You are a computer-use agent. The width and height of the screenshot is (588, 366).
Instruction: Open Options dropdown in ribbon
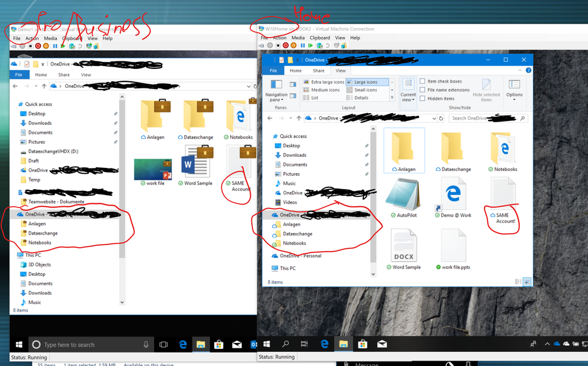[514, 90]
